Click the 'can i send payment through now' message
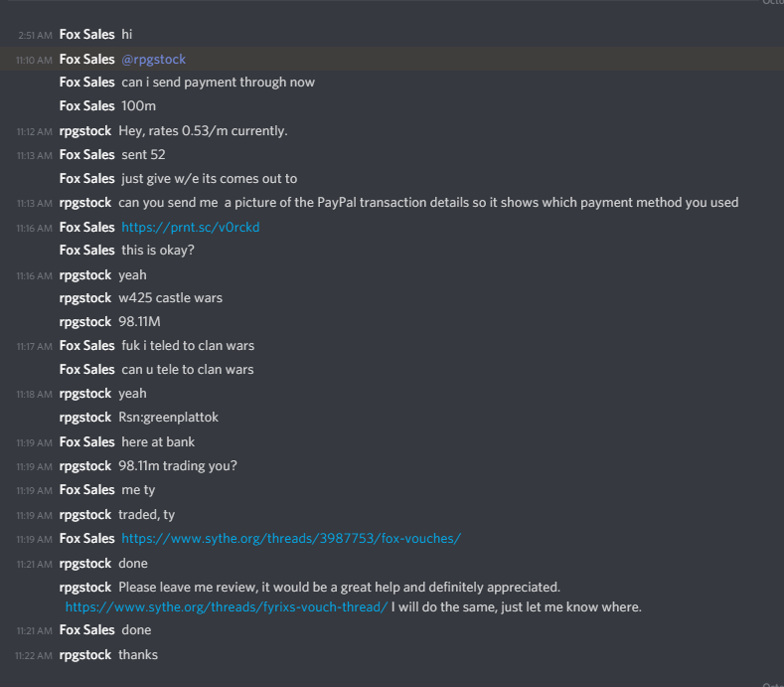784x687 pixels. click(219, 83)
